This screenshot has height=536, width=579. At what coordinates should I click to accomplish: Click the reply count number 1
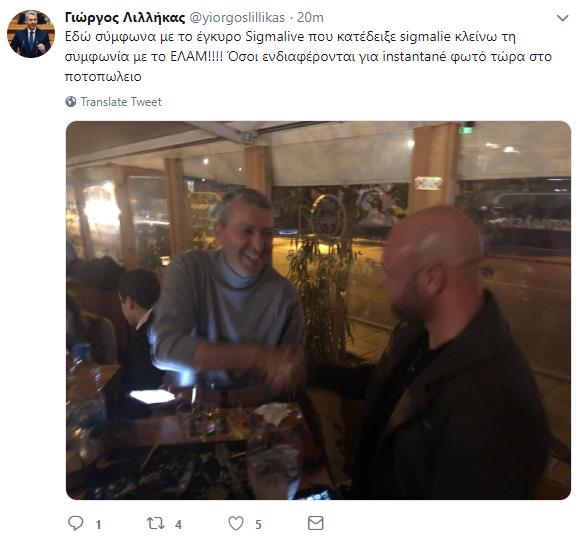click(x=99, y=525)
